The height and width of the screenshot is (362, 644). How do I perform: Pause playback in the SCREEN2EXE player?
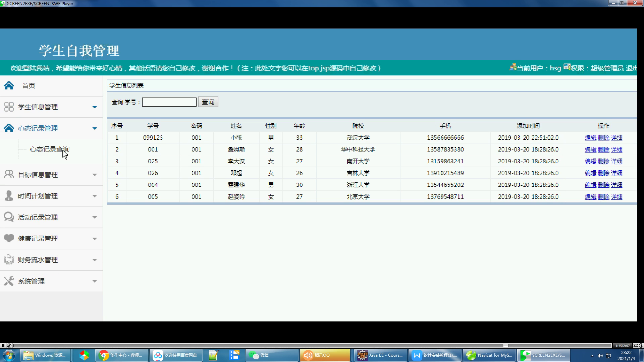point(3,346)
